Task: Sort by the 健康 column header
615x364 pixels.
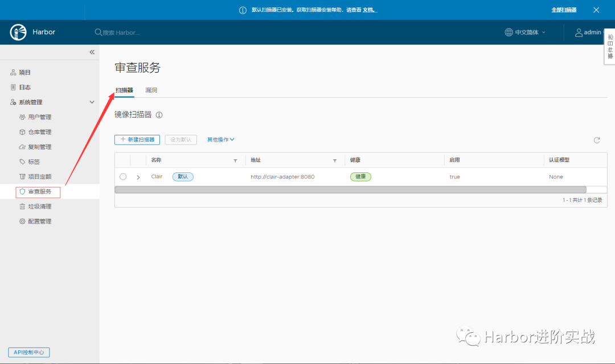Action: (x=355, y=160)
